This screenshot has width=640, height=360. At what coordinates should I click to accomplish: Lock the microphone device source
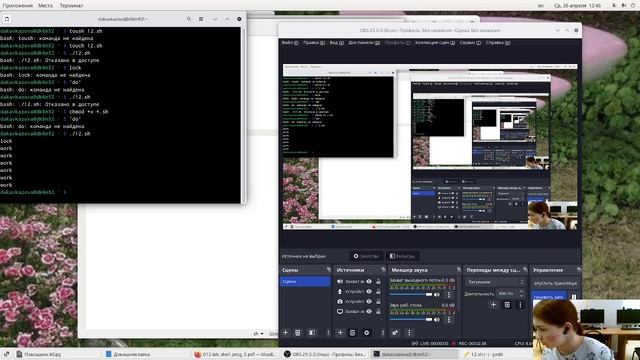(x=378, y=291)
